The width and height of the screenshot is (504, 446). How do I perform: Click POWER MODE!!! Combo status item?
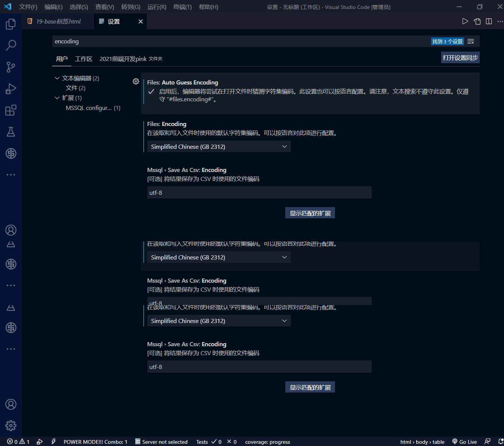(95, 442)
